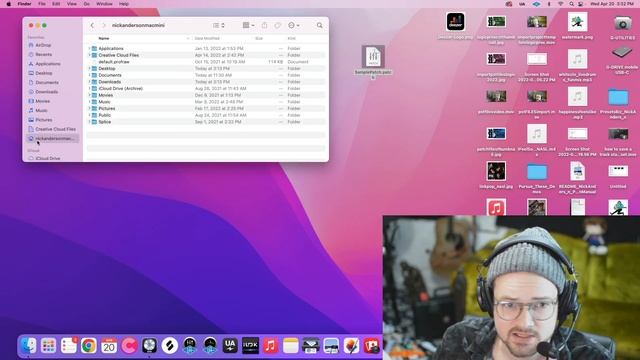The image size is (640, 360).
Task: Expand the Creative Cloud Files folder
Action: pos(89,55)
